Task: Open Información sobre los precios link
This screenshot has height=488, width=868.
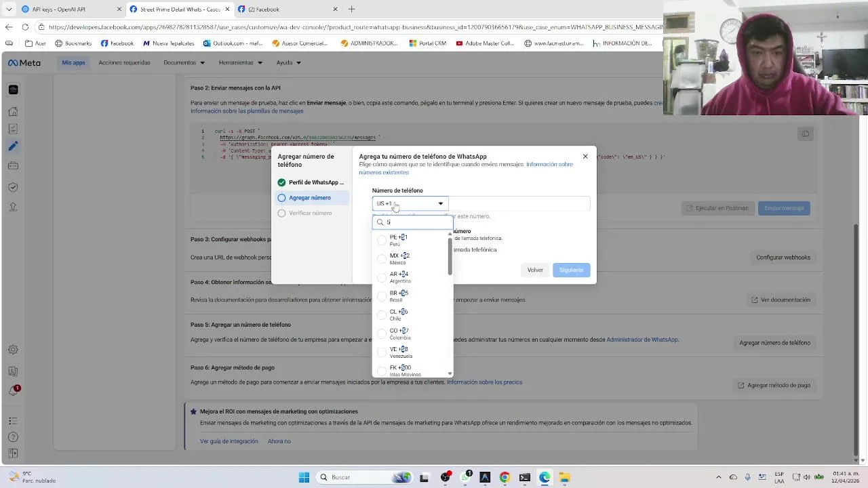Action: pos(484,382)
